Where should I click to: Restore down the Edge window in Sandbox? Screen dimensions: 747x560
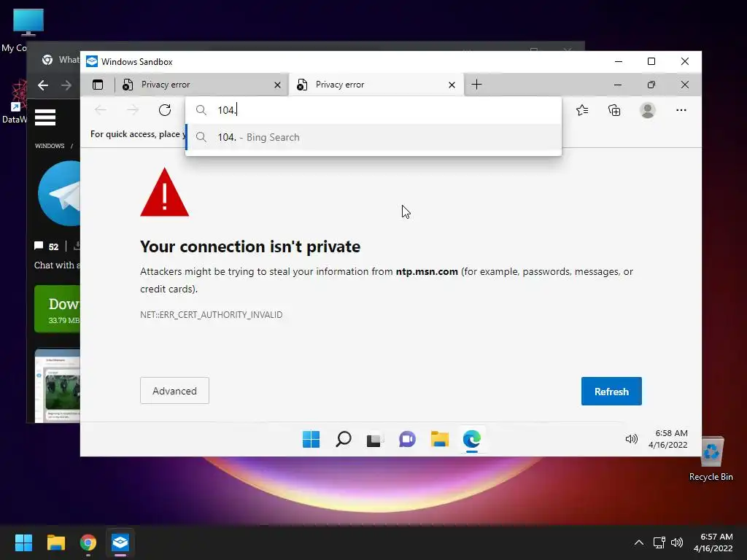[651, 85]
